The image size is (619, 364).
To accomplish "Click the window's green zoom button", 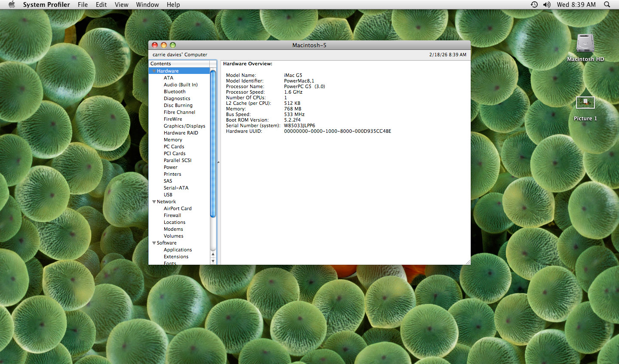I will [x=173, y=45].
